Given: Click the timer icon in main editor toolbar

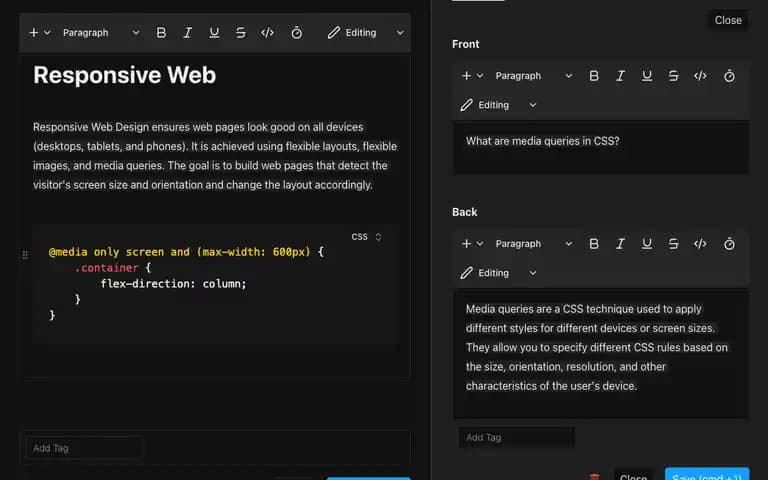Looking at the screenshot, I should [x=296, y=33].
